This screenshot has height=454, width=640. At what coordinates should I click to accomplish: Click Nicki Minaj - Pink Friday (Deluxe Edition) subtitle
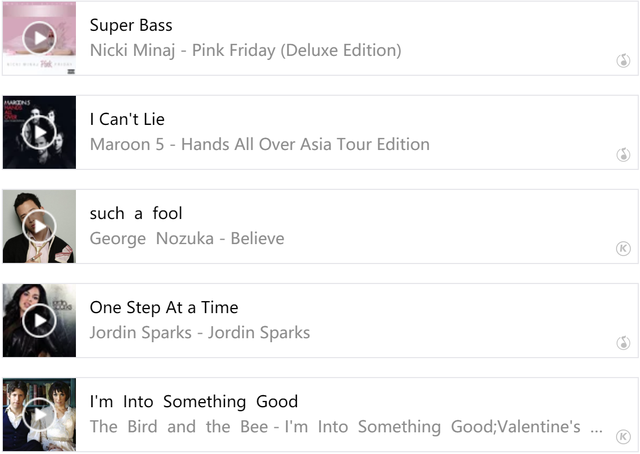pyautogui.click(x=245, y=50)
